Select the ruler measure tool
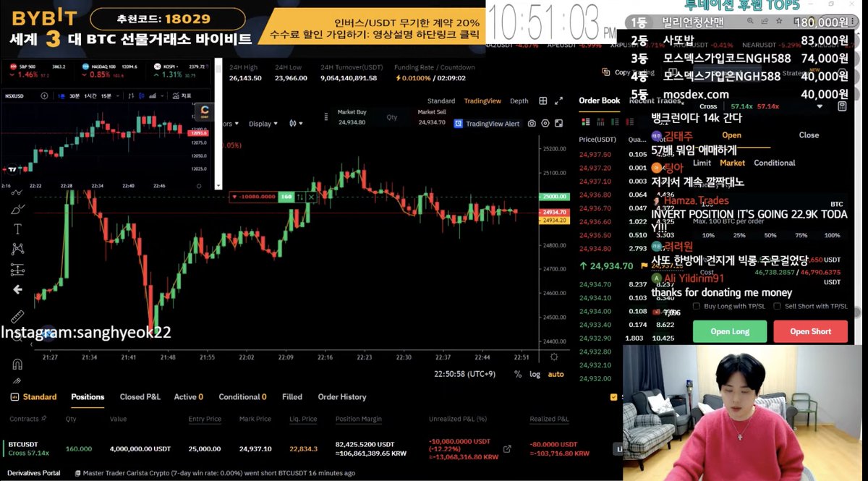Screen dimensions: 868x481 pos(18,316)
